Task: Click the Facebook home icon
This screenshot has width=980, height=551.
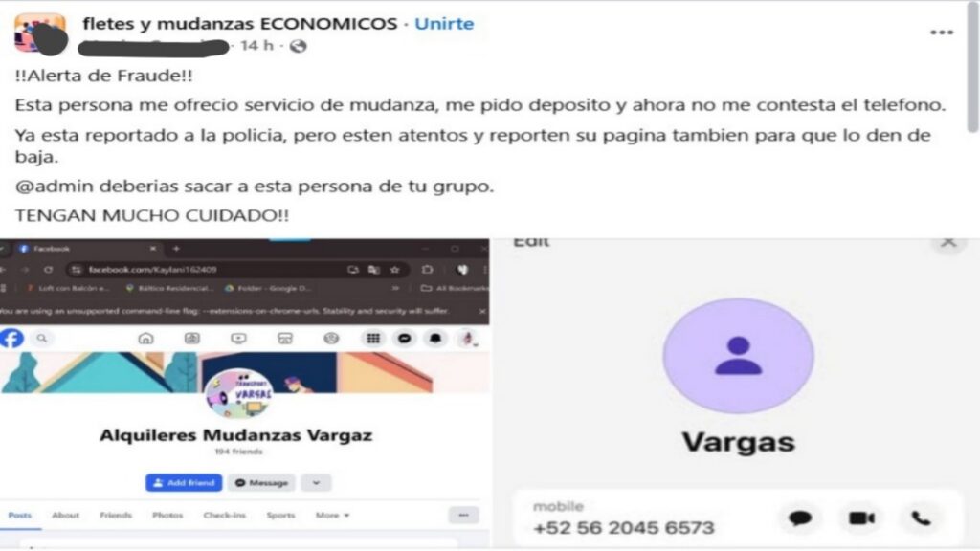Action: click(145, 338)
